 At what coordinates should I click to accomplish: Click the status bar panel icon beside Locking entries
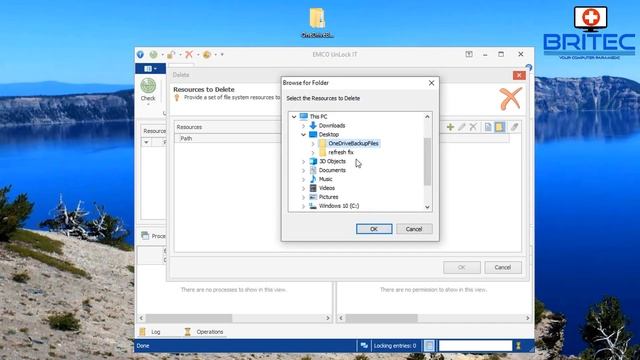coord(429,346)
